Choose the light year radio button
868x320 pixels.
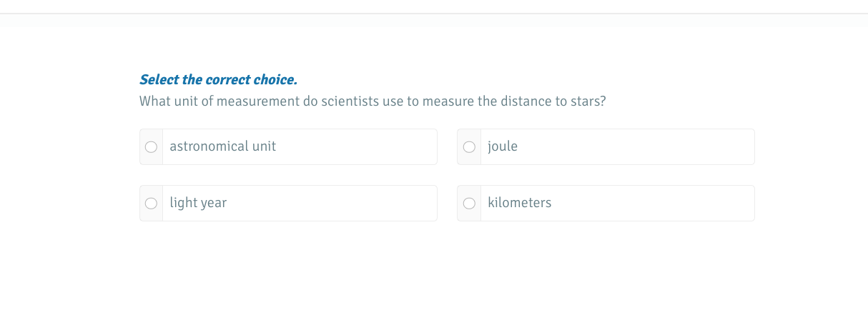point(151,204)
